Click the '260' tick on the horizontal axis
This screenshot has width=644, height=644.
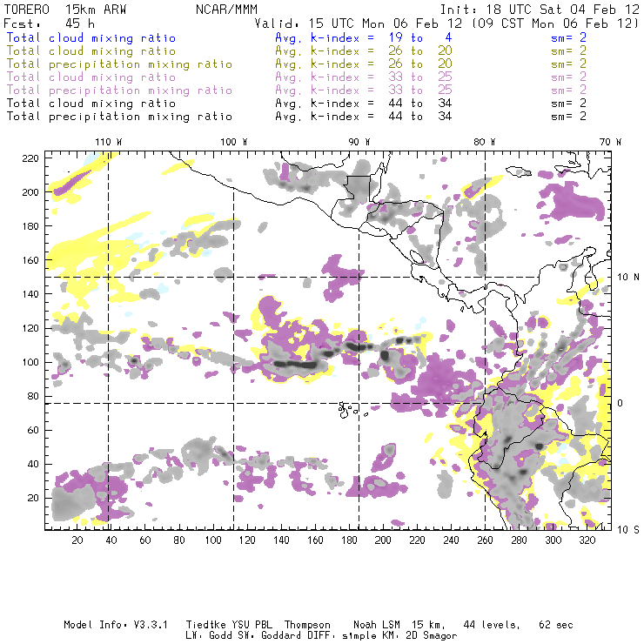[485, 540]
